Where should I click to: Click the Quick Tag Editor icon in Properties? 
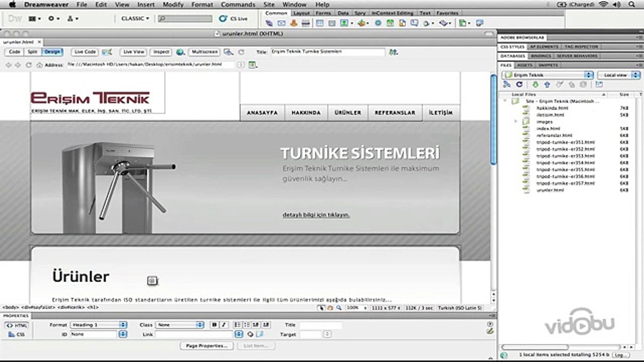[490, 331]
